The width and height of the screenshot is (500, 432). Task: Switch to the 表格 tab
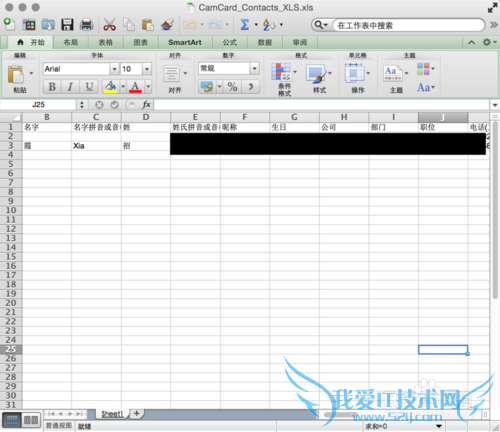(106, 42)
